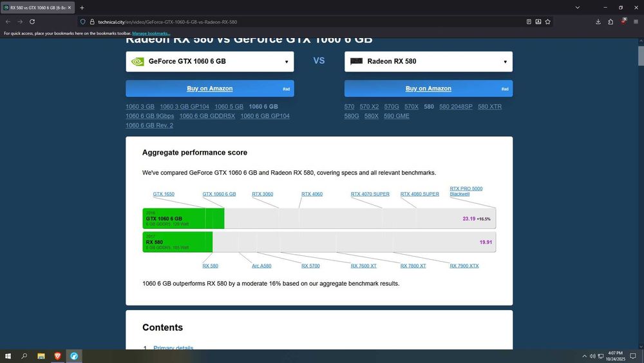Open the 580X link

(372, 116)
